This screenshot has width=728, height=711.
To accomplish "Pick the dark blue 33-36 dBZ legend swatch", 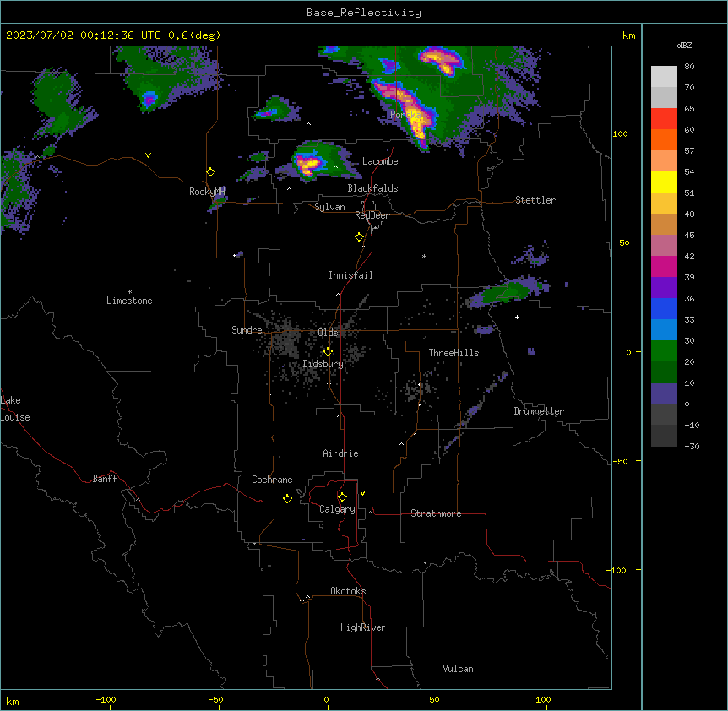I will tap(664, 308).
